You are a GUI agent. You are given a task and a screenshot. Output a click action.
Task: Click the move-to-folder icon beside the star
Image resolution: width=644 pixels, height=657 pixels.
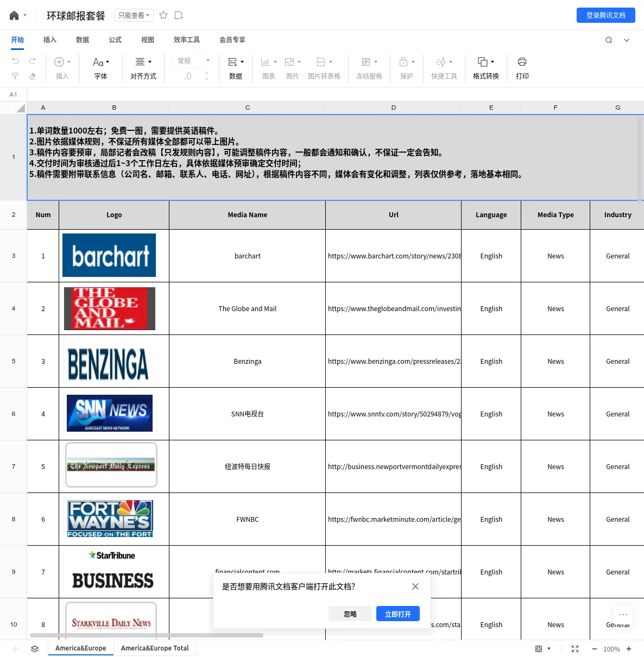179,15
